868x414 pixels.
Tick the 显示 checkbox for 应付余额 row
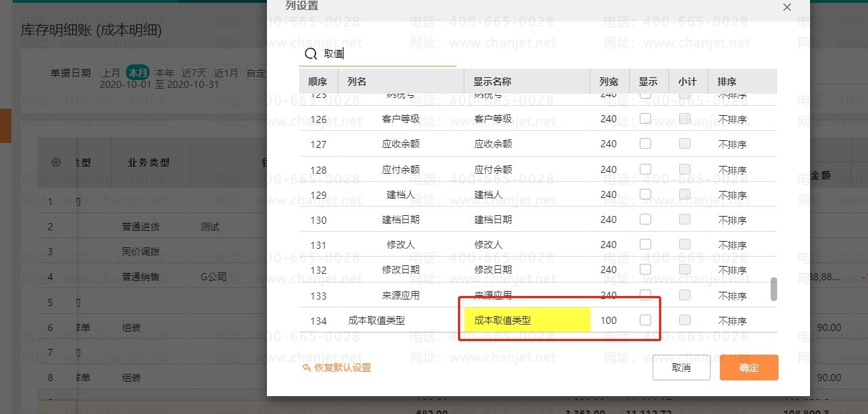pos(645,169)
